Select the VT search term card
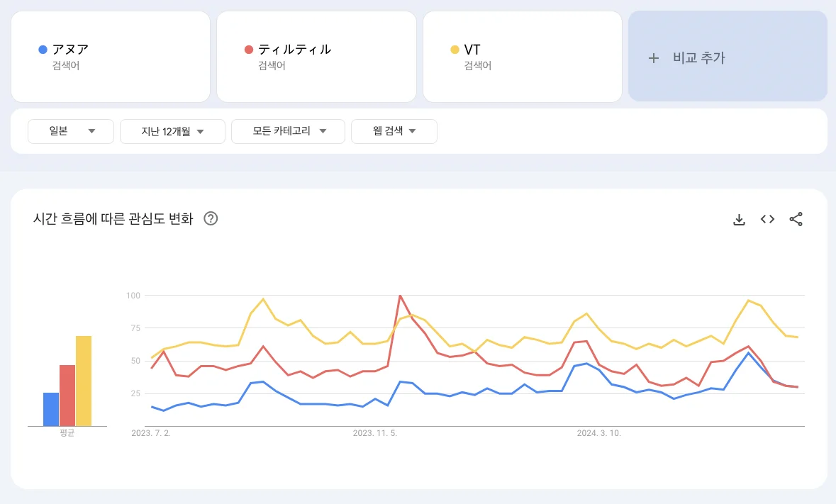Image resolution: width=836 pixels, height=504 pixels. pyautogui.click(x=523, y=57)
